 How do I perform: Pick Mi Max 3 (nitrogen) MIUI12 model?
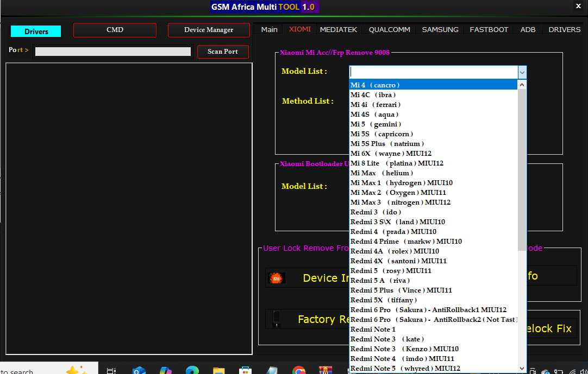click(400, 202)
